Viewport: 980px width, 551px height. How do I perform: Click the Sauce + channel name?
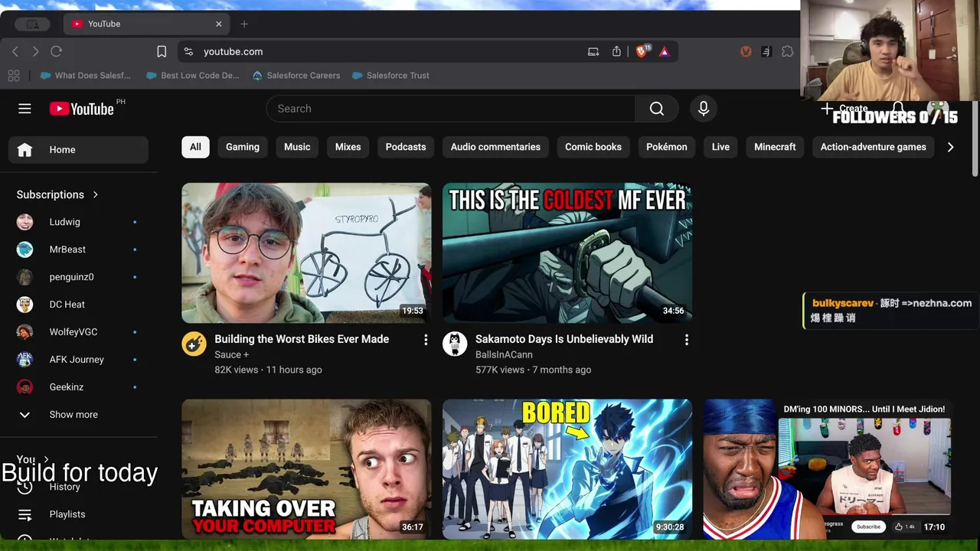point(232,354)
